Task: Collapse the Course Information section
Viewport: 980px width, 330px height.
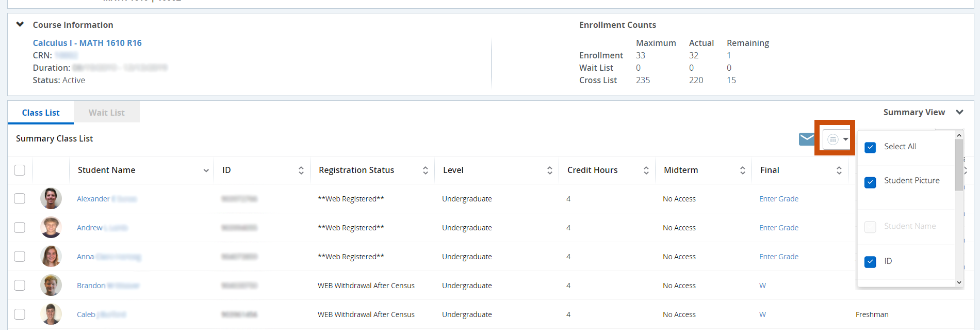Action: coord(20,24)
